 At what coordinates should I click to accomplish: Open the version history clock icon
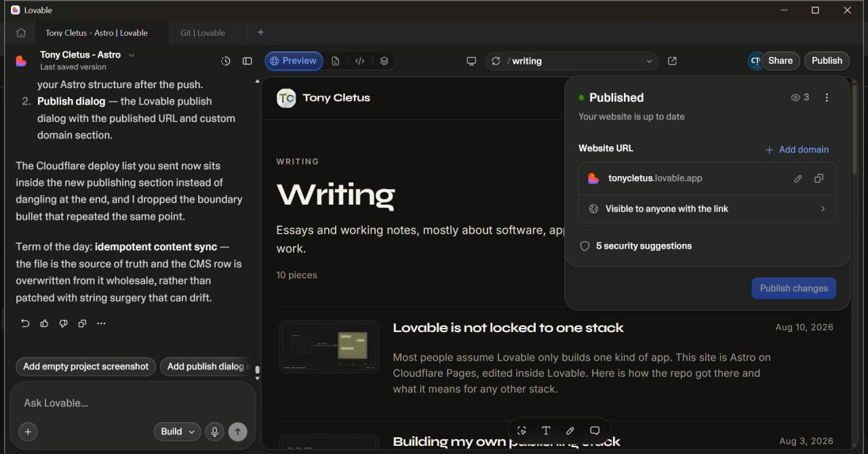[x=226, y=61]
